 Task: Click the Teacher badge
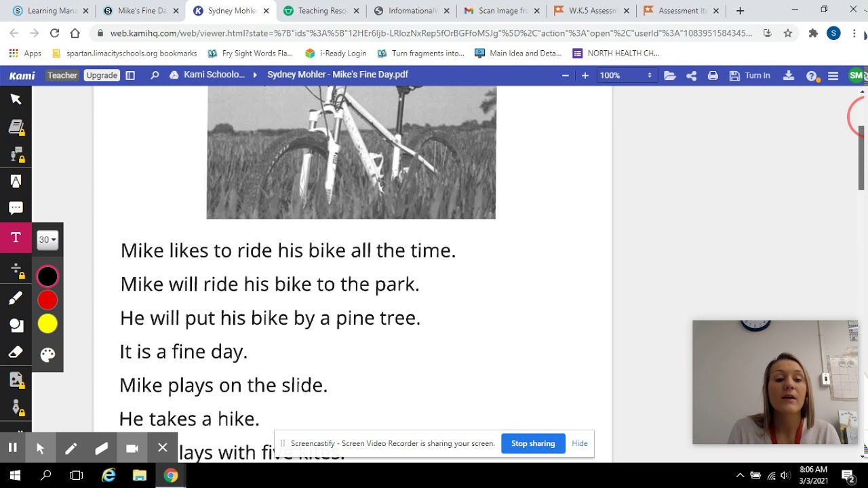pos(62,75)
